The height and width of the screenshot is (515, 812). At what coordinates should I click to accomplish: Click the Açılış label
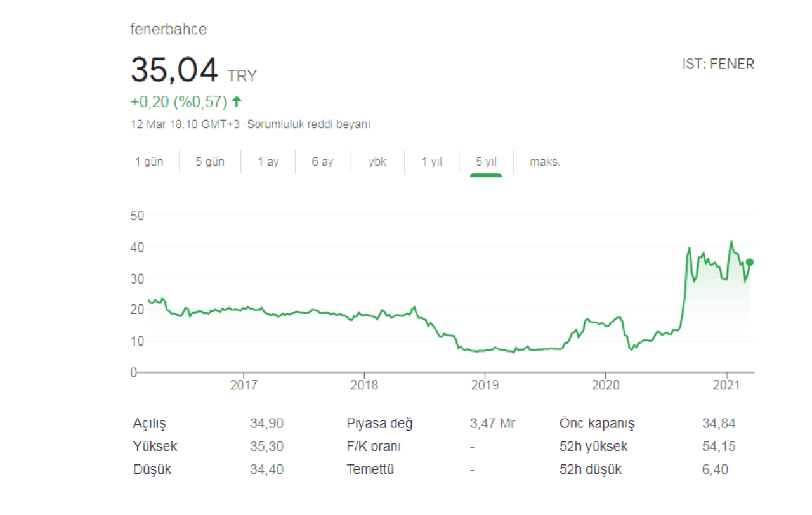click(150, 424)
